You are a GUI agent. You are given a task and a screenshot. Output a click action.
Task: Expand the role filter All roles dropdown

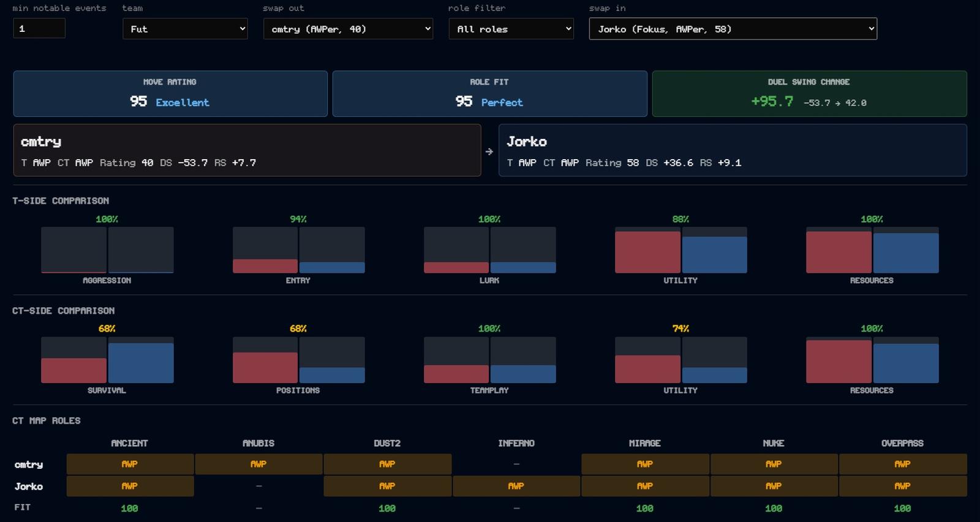pos(511,29)
